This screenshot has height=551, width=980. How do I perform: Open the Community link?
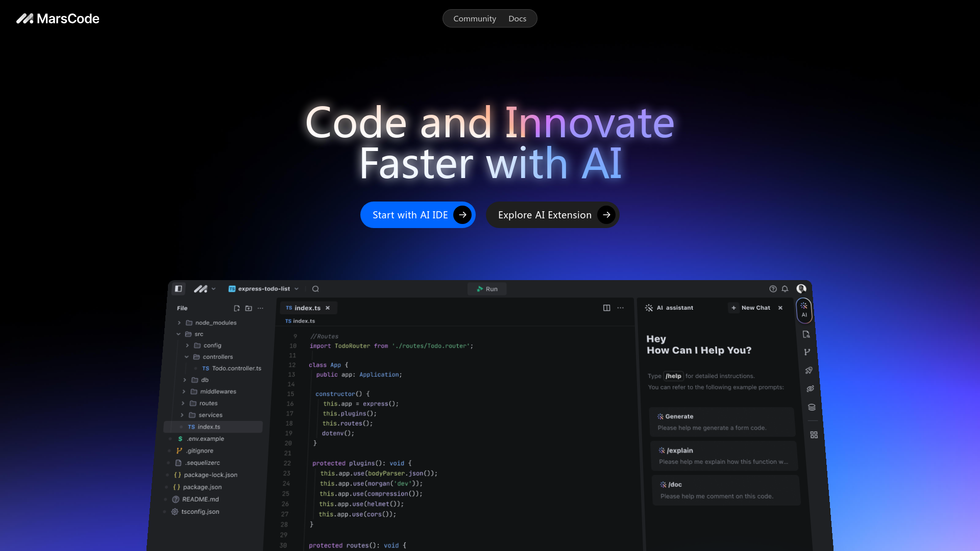click(x=474, y=19)
